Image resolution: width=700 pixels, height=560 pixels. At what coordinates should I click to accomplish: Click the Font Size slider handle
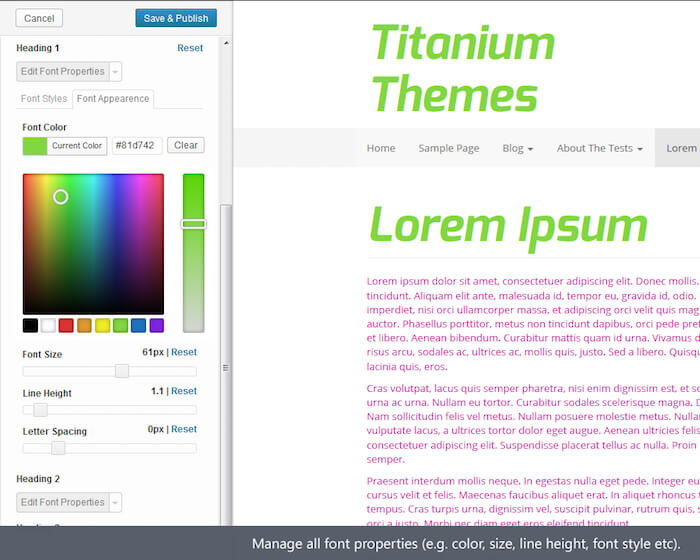122,371
